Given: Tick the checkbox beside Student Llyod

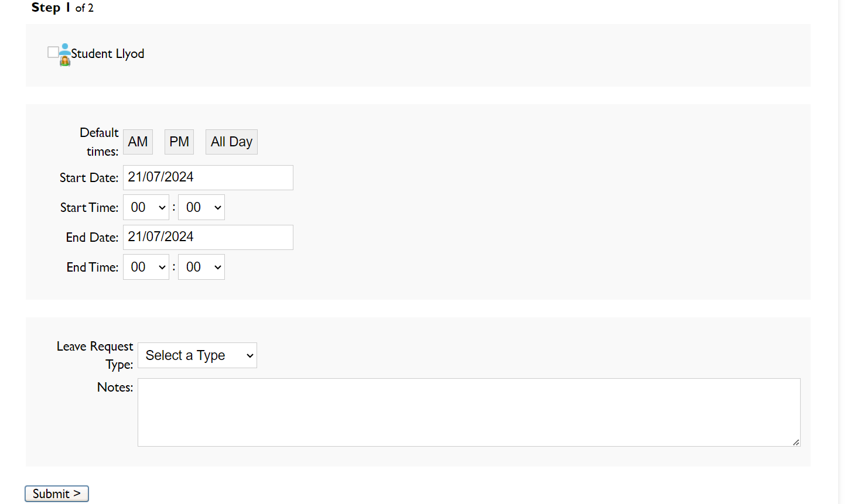Looking at the screenshot, I should [x=53, y=52].
